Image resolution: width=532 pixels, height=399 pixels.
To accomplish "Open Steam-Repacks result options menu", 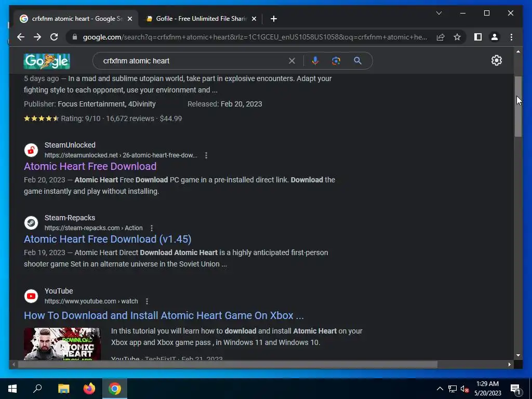I will point(152,228).
